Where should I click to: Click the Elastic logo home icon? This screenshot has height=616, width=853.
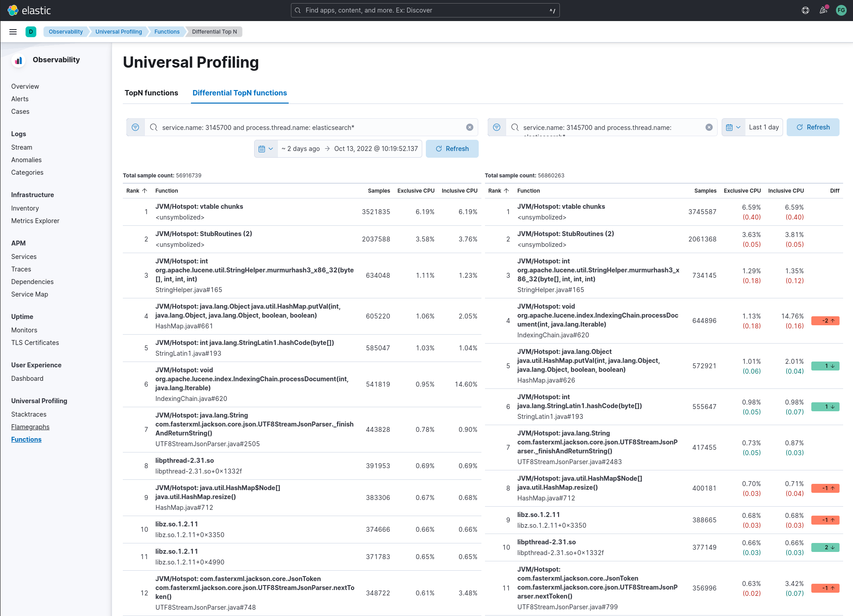coord(13,10)
